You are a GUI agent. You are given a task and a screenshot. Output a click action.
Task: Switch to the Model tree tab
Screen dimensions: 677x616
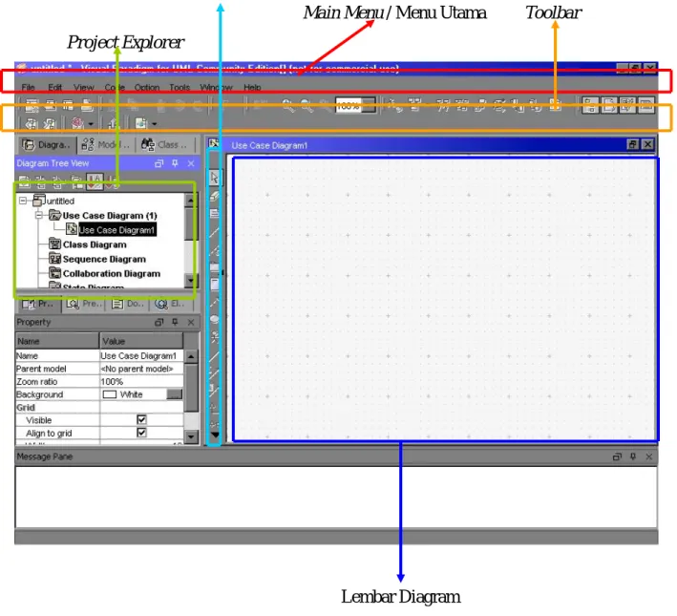click(x=106, y=145)
